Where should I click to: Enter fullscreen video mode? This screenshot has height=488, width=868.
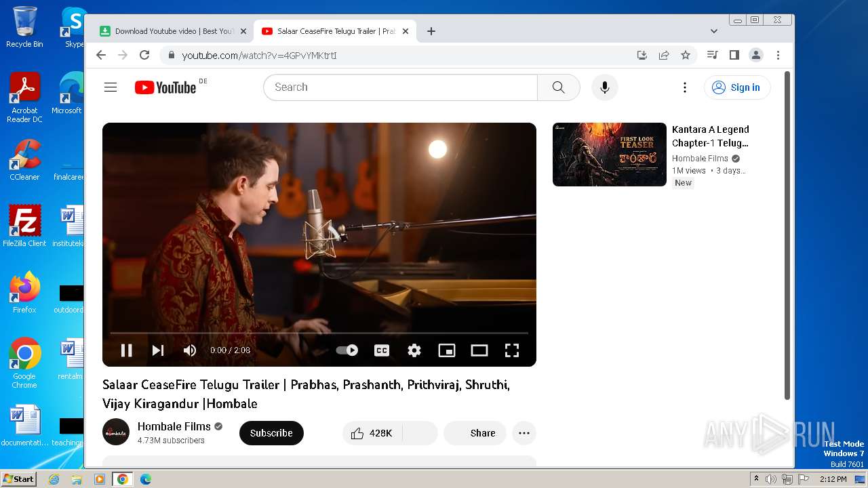pos(512,350)
